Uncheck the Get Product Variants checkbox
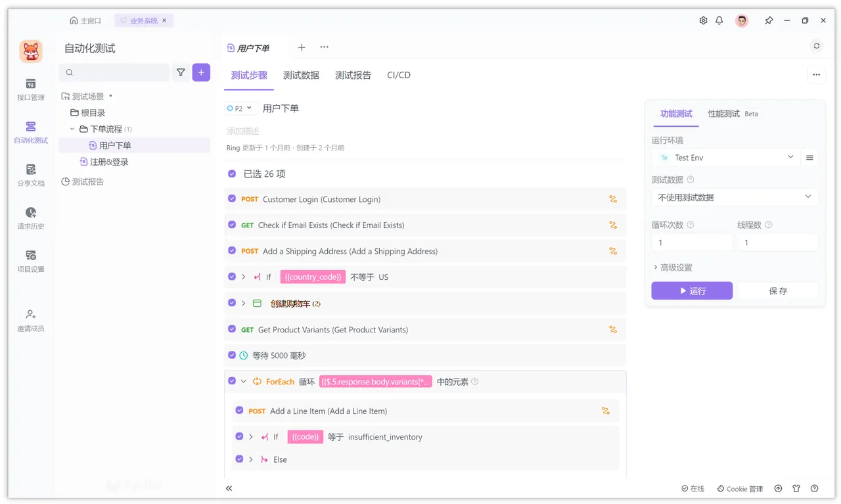The height and width of the screenshot is (504, 841). (x=232, y=329)
